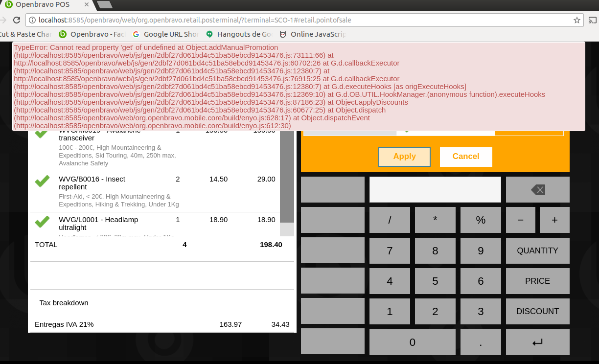Tap the QUANTITY button
The width and height of the screenshot is (599, 364).
click(537, 250)
